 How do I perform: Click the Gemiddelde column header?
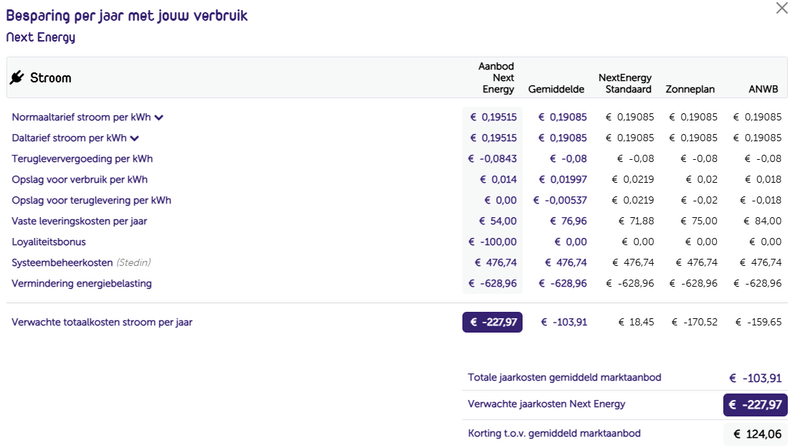556,89
